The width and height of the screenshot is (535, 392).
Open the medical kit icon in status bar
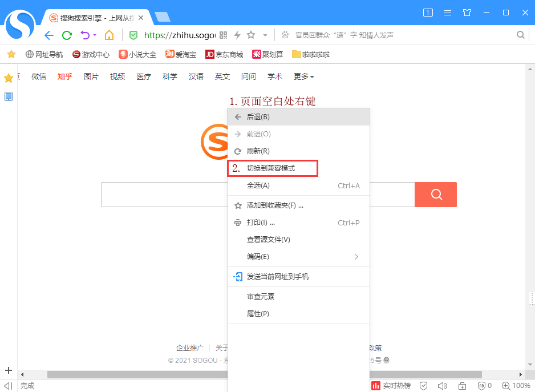click(x=462, y=386)
